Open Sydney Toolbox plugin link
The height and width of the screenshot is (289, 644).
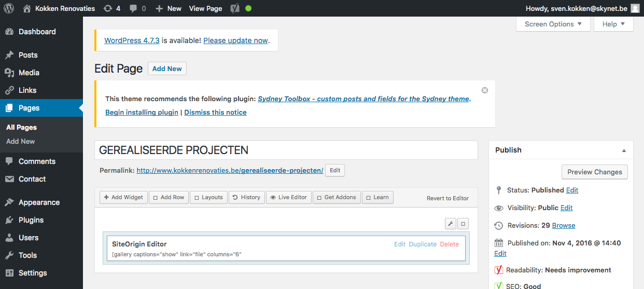click(363, 99)
